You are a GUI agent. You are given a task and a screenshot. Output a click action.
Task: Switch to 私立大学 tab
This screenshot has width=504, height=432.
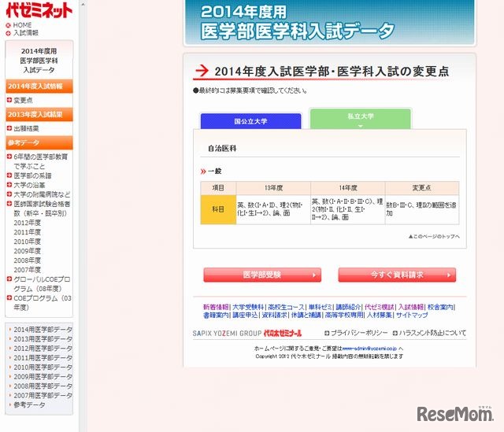361,119
